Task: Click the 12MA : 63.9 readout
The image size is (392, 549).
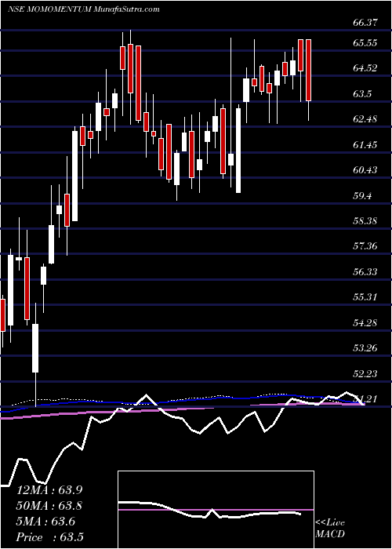Action: click(x=51, y=490)
